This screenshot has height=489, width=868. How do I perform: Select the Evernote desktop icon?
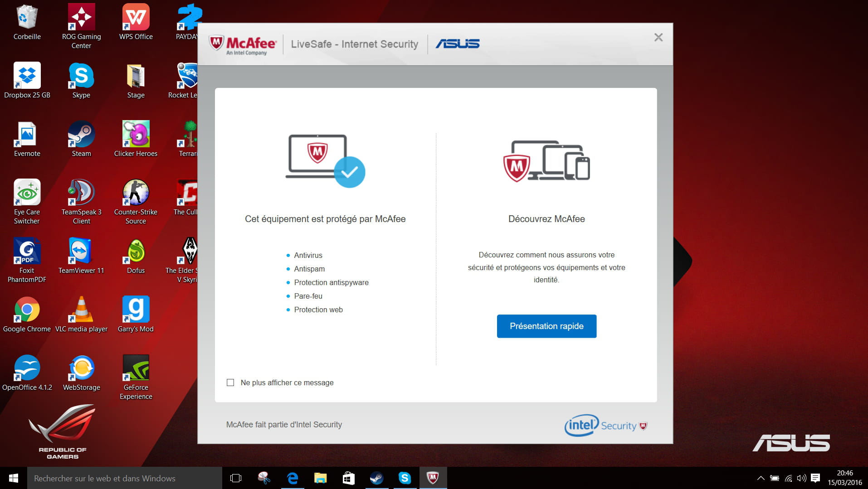27,139
